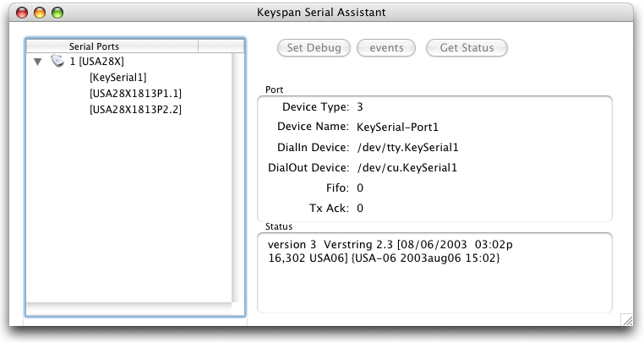This screenshot has height=342, width=644.
Task: Select the 1 [USA28X] tree row
Action: [129, 61]
